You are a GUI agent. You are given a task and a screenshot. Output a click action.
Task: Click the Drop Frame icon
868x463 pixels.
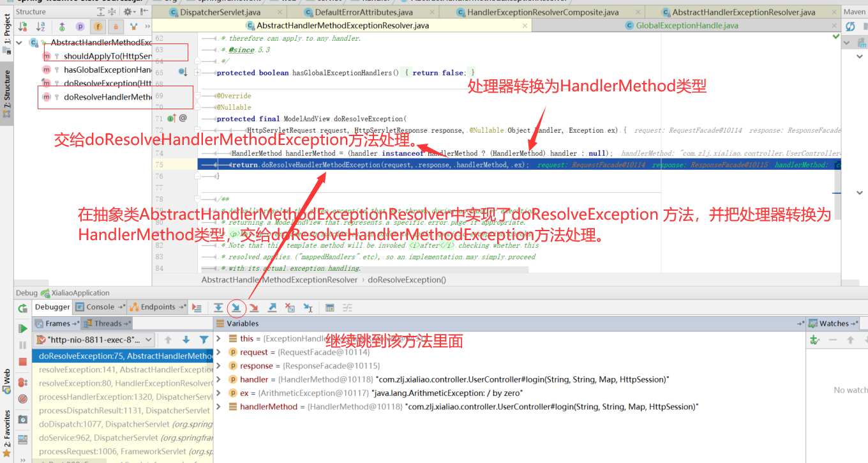point(290,307)
